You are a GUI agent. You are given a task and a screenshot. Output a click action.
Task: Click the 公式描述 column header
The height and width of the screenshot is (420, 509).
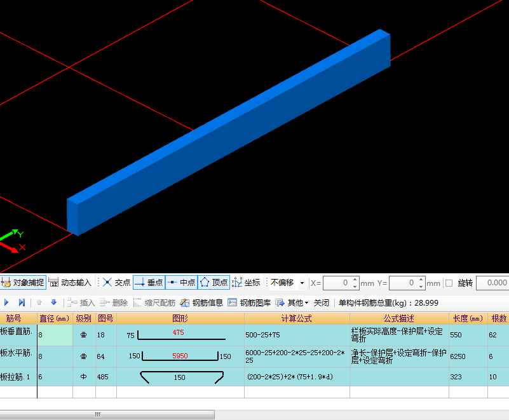[399, 318]
